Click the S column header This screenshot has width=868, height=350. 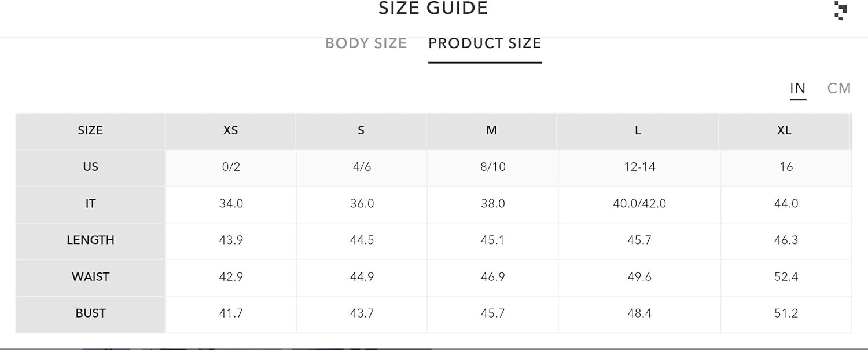click(361, 131)
